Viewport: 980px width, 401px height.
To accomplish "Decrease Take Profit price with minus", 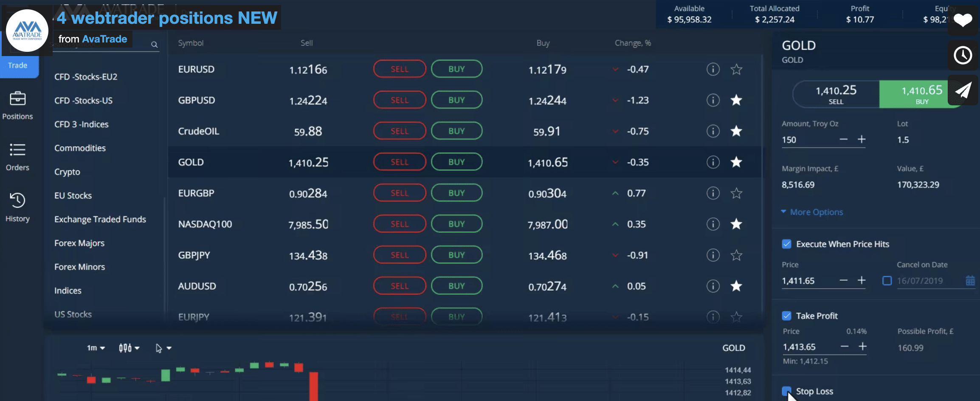I will (x=845, y=347).
